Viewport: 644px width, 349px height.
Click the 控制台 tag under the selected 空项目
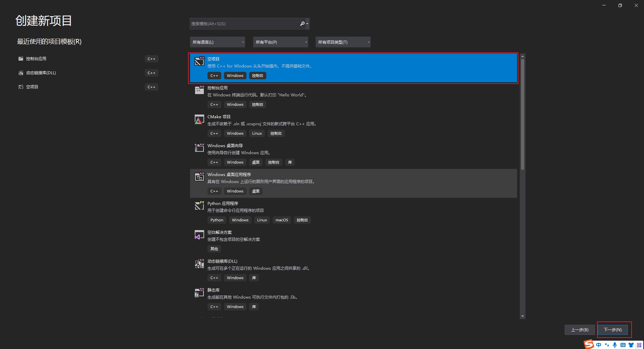tap(258, 76)
